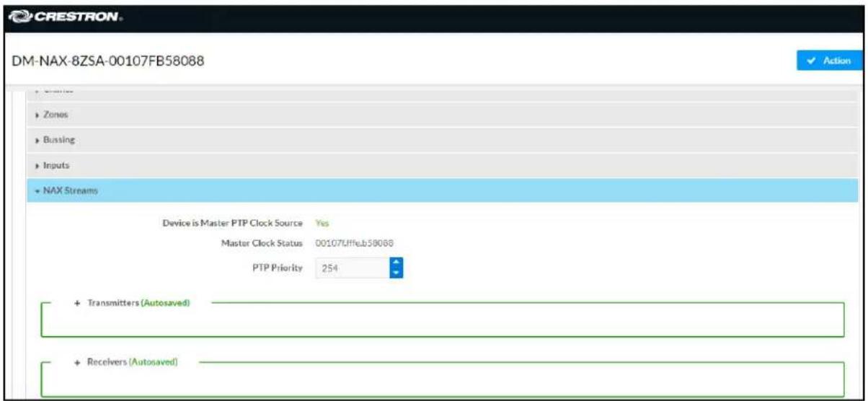Image resolution: width=868 pixels, height=401 pixels.
Task: Select the Master Clock Status value 00107f.fffe.b58088
Action: 354,244
